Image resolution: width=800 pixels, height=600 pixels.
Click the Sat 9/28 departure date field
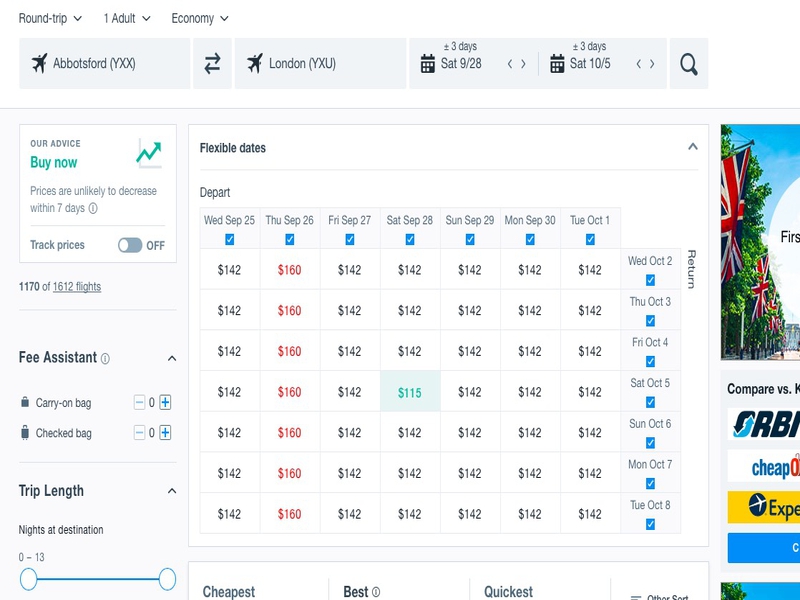(461, 64)
